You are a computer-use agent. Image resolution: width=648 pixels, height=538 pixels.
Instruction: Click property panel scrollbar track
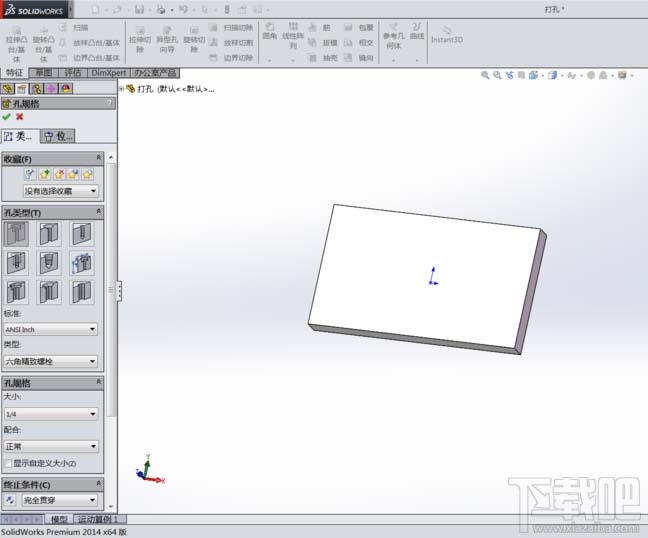pos(111,459)
